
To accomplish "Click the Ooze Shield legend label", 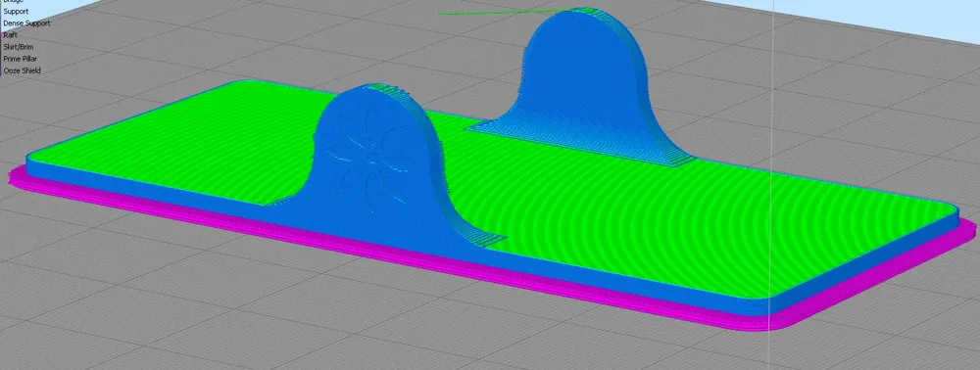I will (x=22, y=70).
